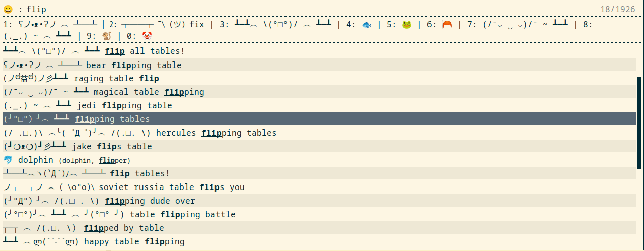Pick the clown face emoji in recent slot 0

(x=147, y=36)
